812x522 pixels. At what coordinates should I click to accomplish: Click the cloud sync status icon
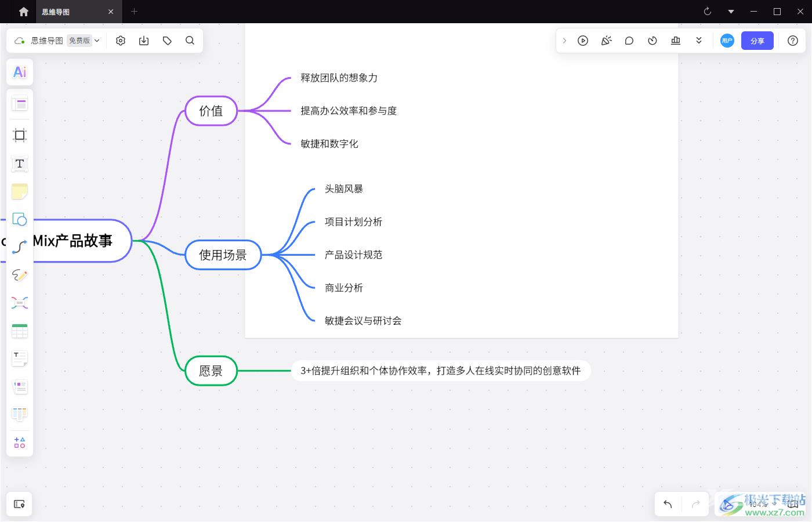20,41
